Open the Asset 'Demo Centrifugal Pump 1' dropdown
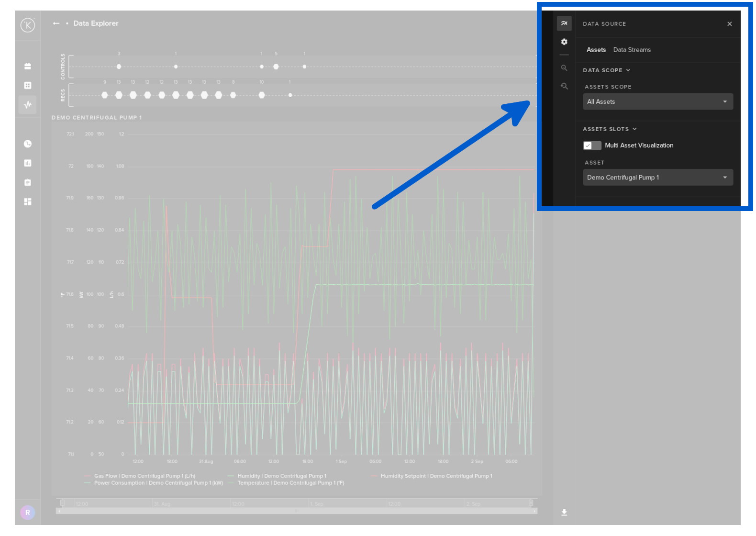756x536 pixels. (x=657, y=178)
